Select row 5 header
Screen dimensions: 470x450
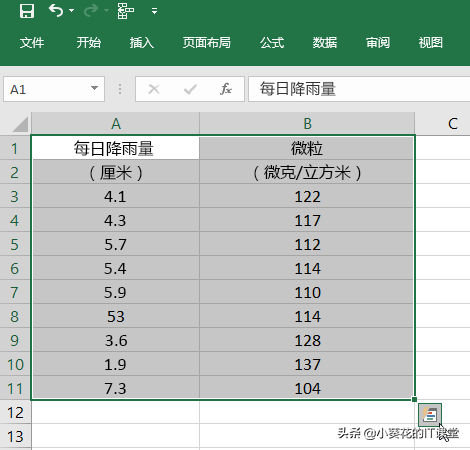click(15, 244)
